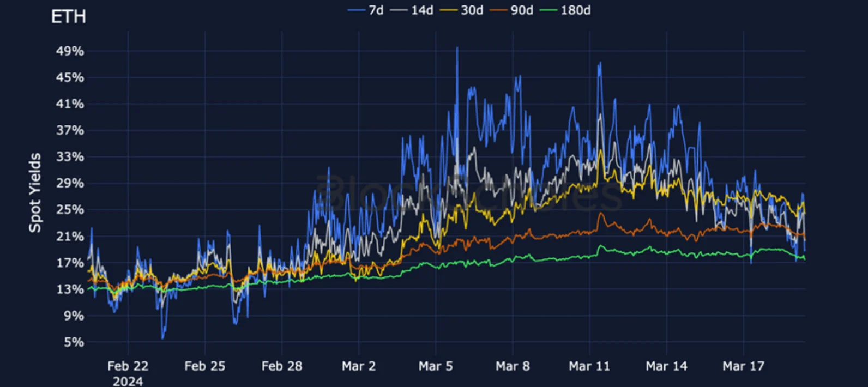This screenshot has width=868, height=387.
Task: Click the ETH chart title
Action: coord(69,17)
